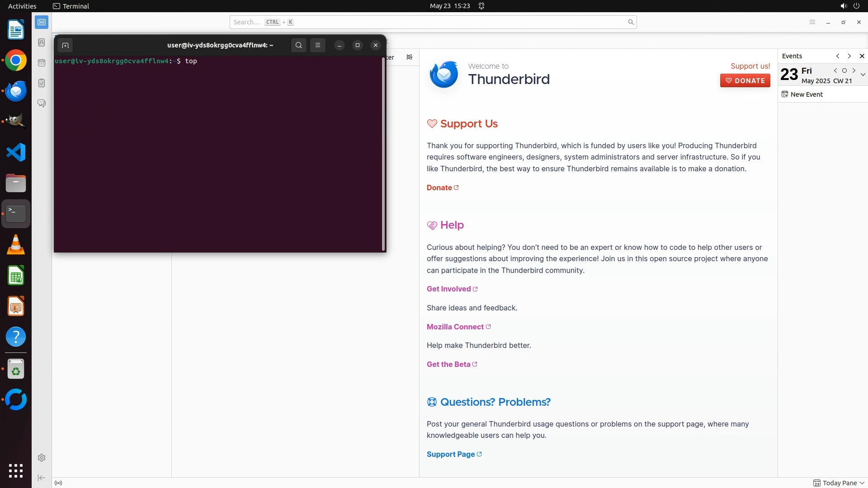Screen dimensions: 868x488
Task: Expand the mini-month chevron beside date
Action: coord(863,75)
